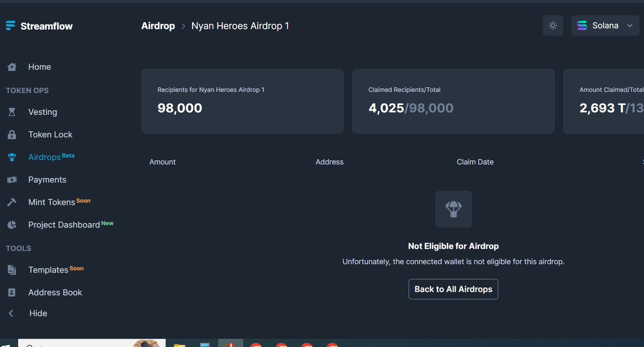Open Token Lock via the padlock icon
644x347 pixels.
[11, 135]
